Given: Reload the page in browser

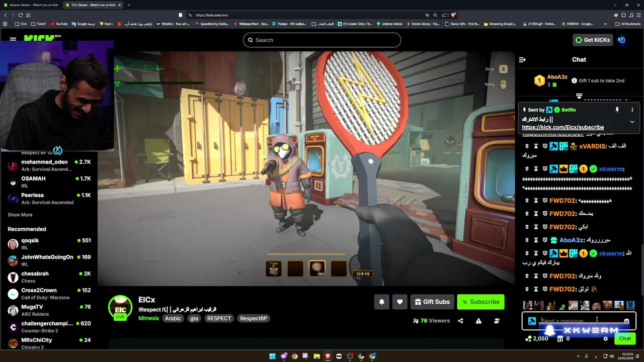Looking at the screenshot, I should coord(20,15).
